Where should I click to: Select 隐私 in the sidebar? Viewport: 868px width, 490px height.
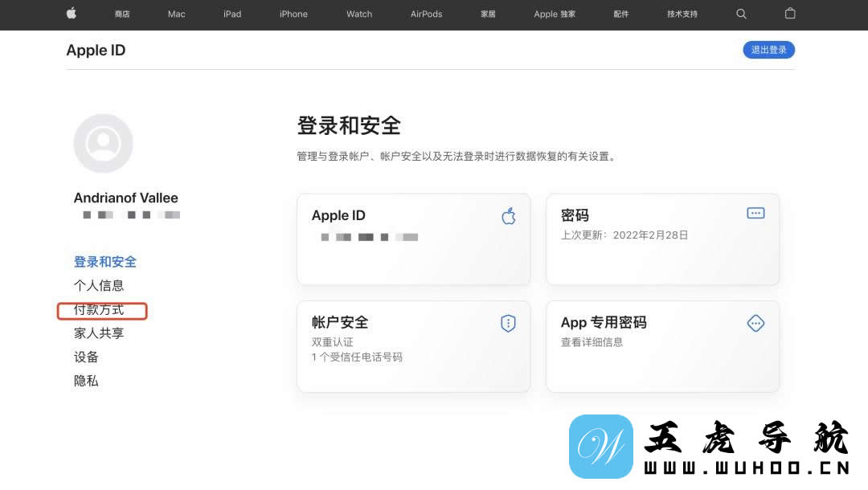86,381
